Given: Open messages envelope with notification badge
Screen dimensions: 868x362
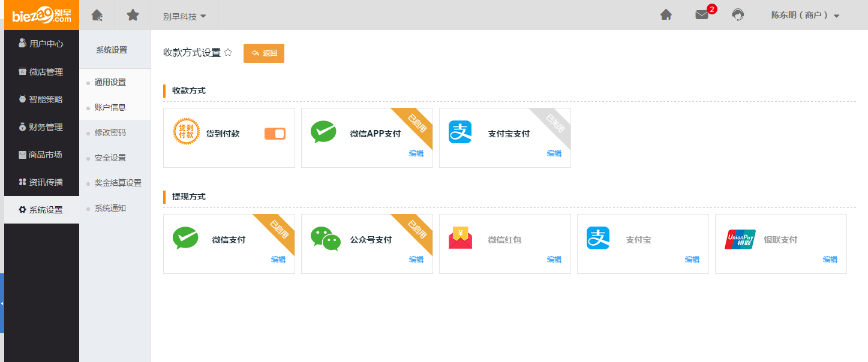Looking at the screenshot, I should click(702, 15).
